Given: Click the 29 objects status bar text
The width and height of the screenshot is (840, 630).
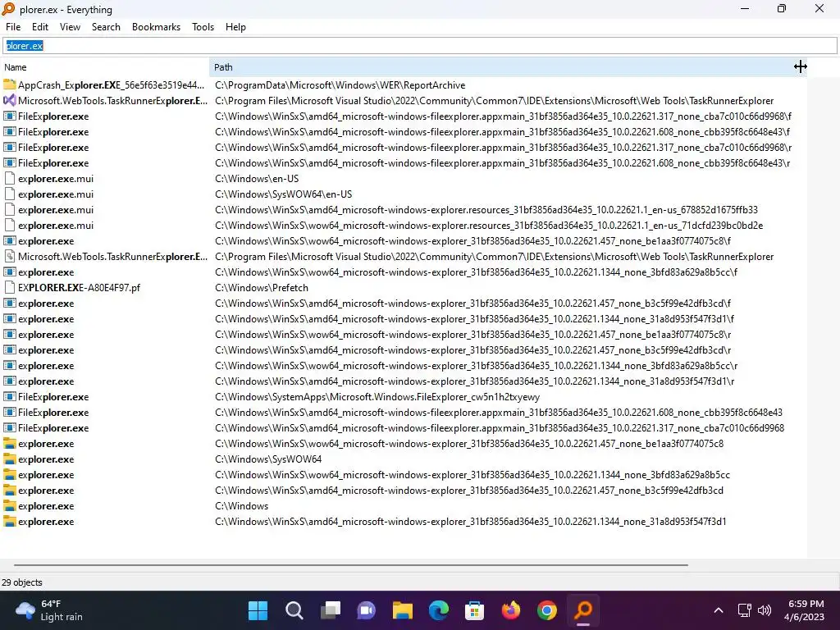Looking at the screenshot, I should click(x=22, y=582).
